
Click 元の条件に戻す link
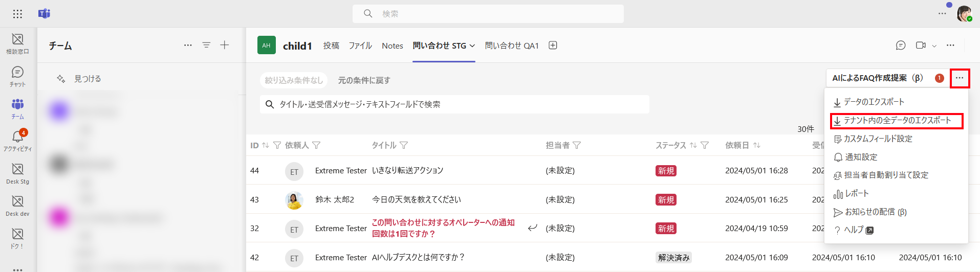click(x=364, y=80)
